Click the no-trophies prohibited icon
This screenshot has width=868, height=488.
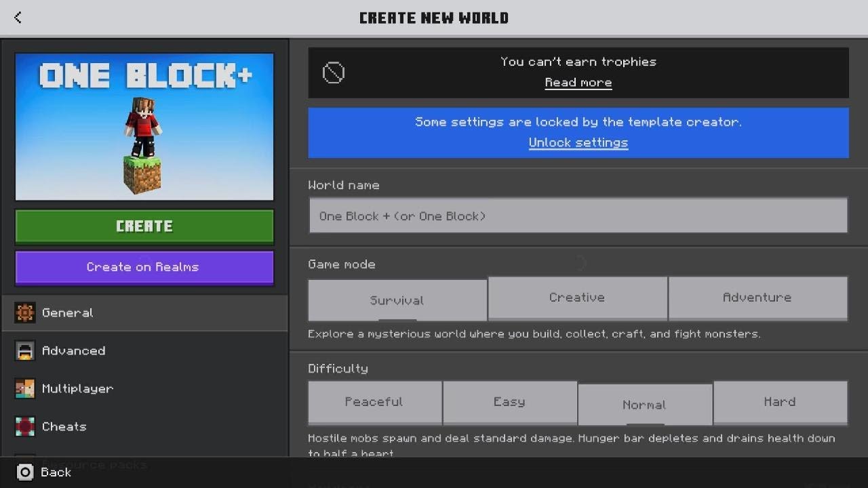333,73
